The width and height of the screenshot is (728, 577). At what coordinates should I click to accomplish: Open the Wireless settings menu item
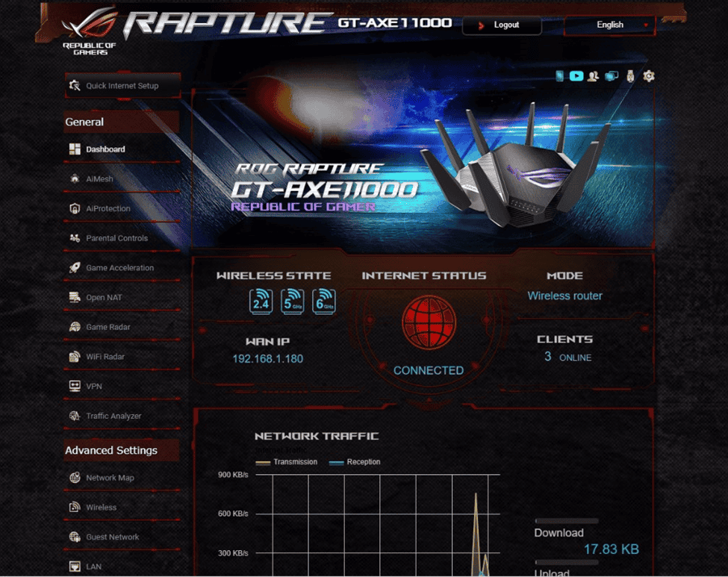(x=122, y=508)
